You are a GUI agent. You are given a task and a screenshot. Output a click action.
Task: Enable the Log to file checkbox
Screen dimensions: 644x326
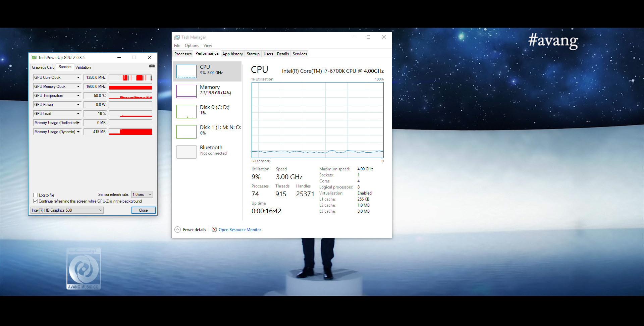36,195
